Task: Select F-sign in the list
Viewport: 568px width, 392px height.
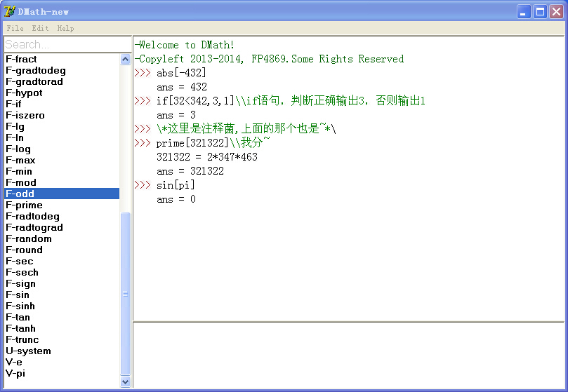Action: [x=62, y=283]
